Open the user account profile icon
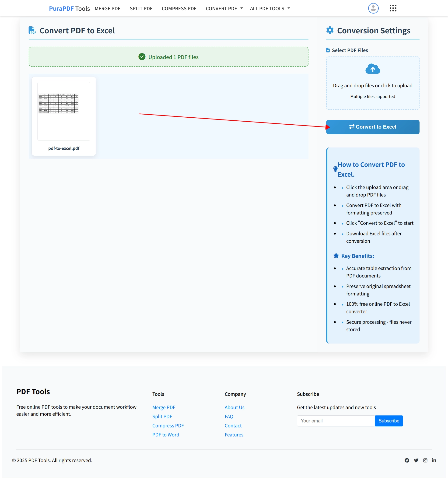Image resolution: width=448 pixels, height=480 pixels. coord(373,8)
